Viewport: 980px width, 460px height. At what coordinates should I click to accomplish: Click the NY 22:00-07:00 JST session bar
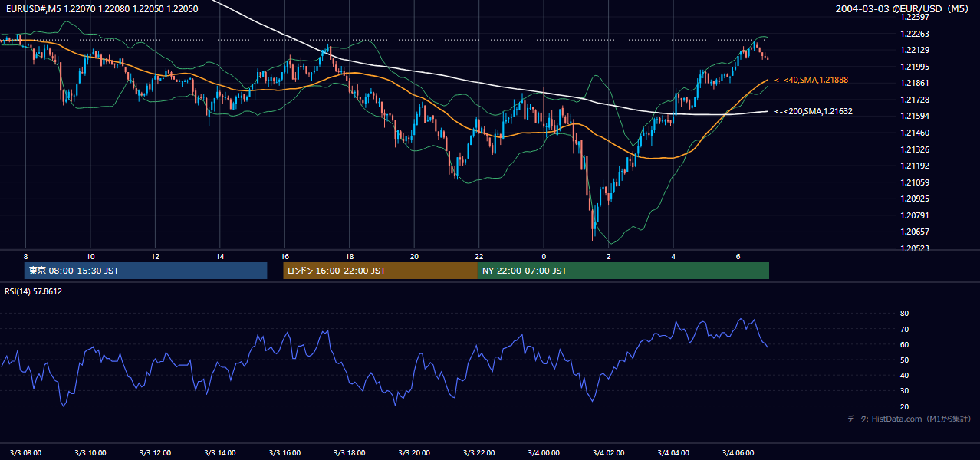[623, 271]
